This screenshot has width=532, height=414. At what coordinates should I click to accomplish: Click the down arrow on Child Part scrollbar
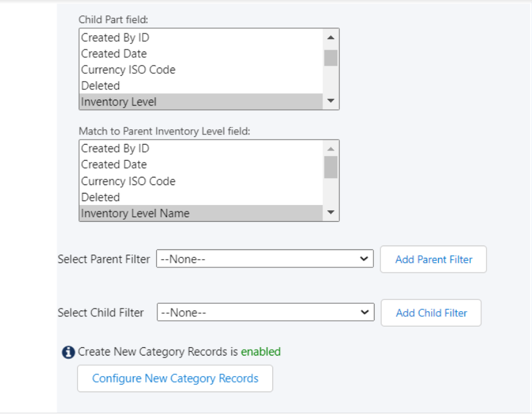330,101
